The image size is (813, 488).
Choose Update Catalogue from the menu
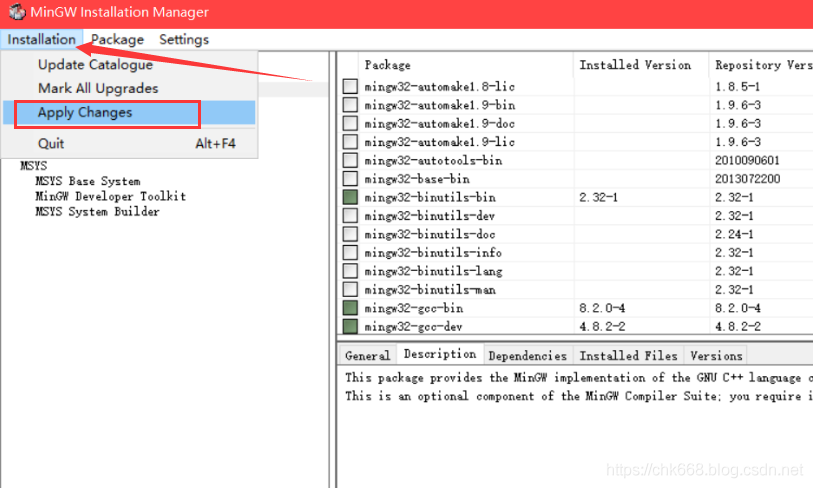click(x=95, y=65)
